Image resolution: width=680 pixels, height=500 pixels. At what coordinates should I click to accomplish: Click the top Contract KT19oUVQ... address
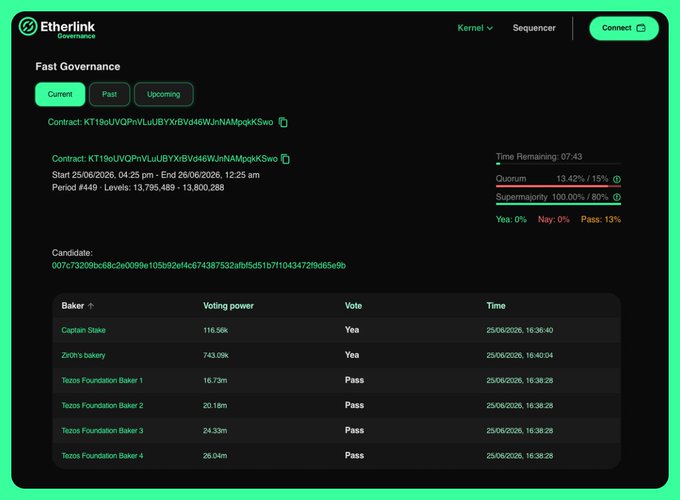tap(160, 122)
